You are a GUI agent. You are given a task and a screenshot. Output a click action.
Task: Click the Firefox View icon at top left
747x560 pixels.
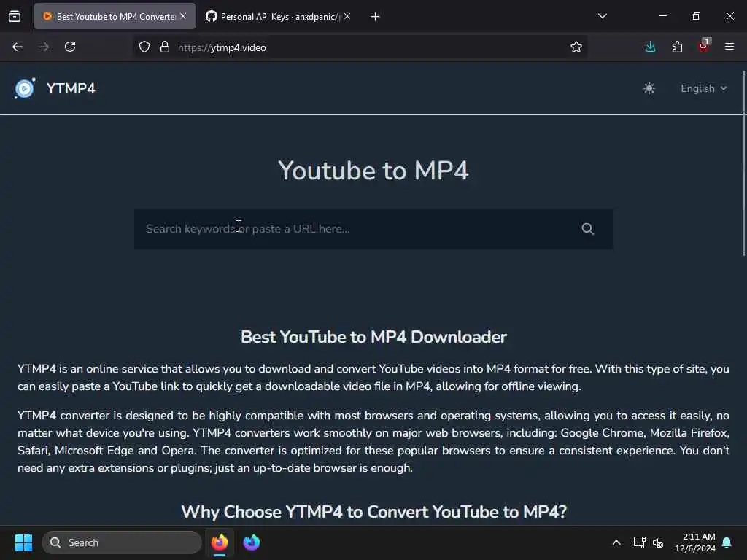[x=15, y=17]
